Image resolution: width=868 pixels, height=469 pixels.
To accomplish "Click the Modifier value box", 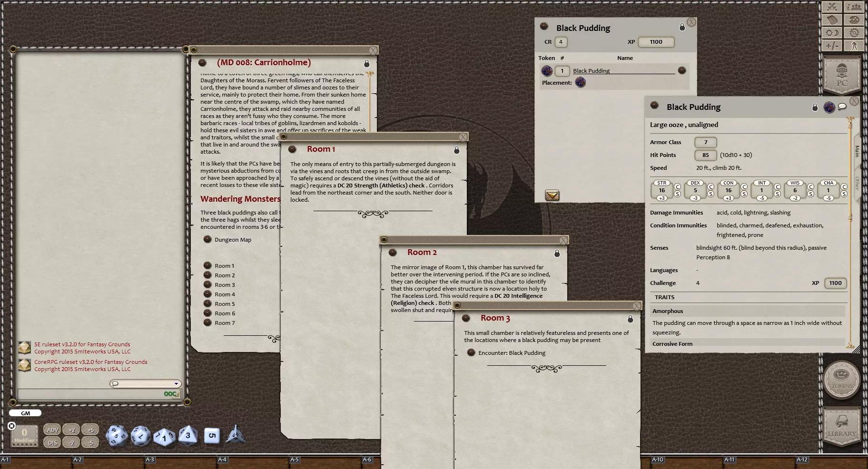I will [x=24, y=435].
